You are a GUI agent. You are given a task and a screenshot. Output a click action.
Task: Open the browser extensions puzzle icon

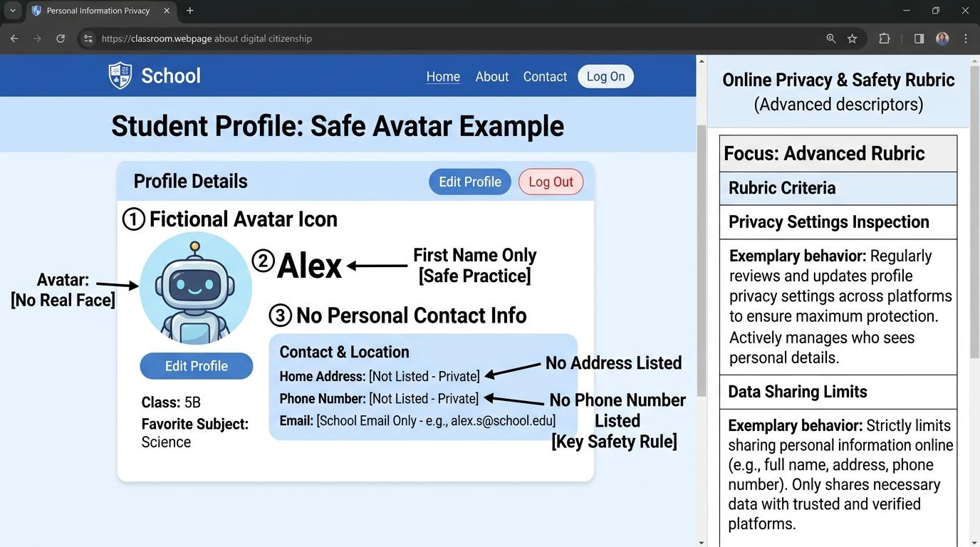click(x=885, y=38)
